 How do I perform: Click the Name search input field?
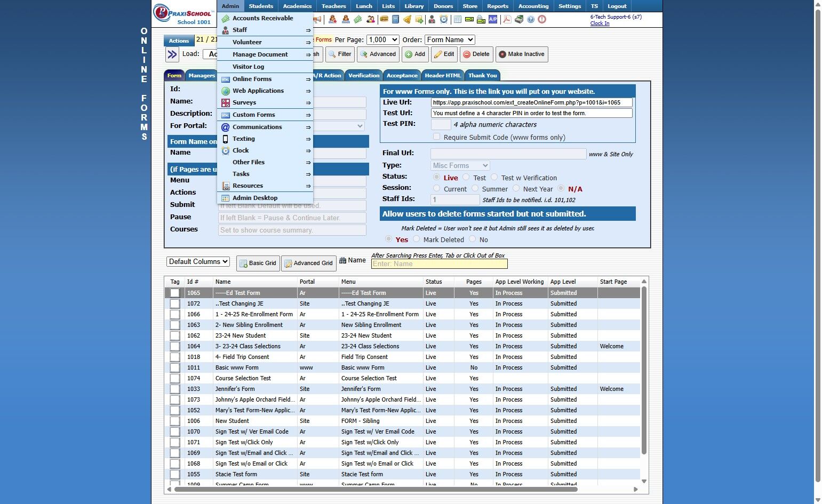(x=439, y=263)
